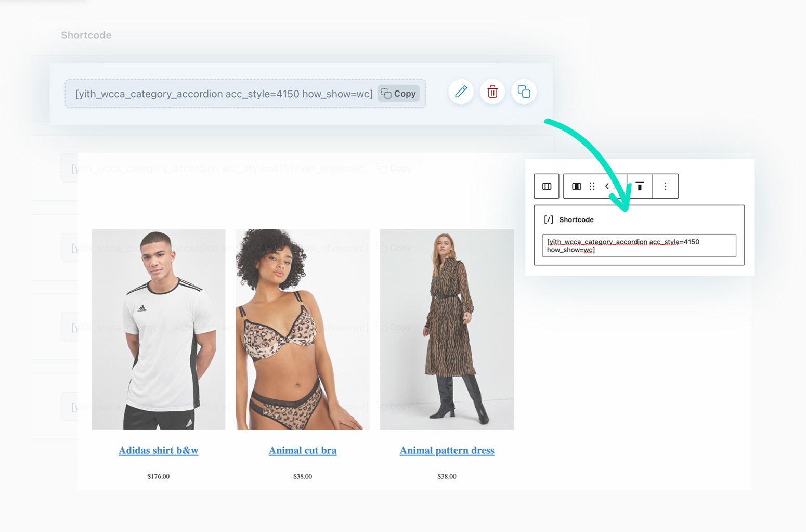
Task: Click the Animal cut bra product image
Action: (302, 329)
